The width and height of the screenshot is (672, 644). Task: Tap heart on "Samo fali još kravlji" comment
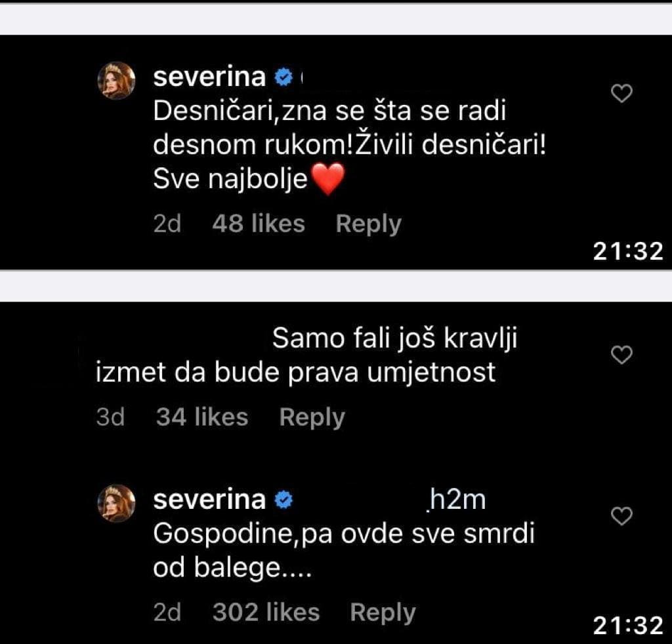click(621, 355)
